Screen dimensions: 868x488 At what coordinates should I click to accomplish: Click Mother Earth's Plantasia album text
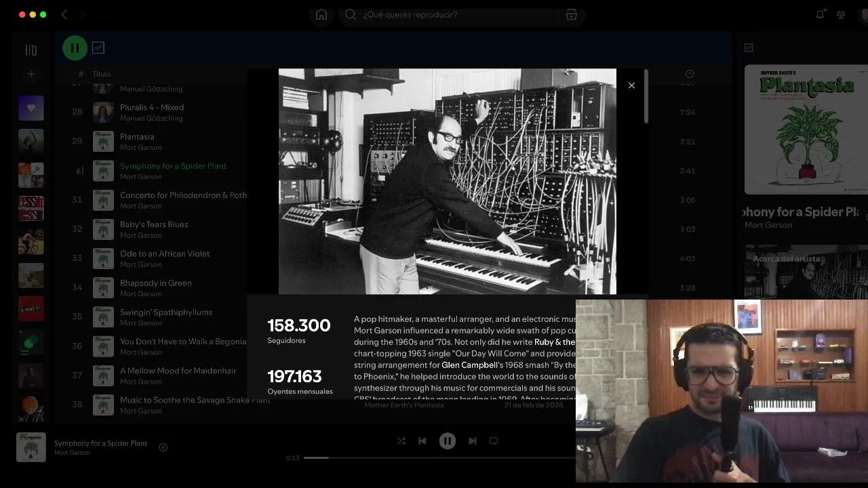tap(404, 405)
